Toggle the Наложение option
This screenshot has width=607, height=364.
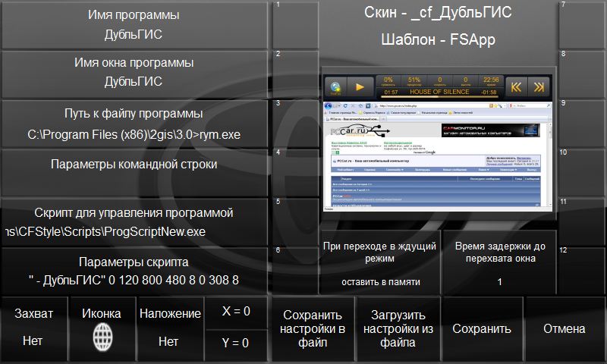[168, 328]
